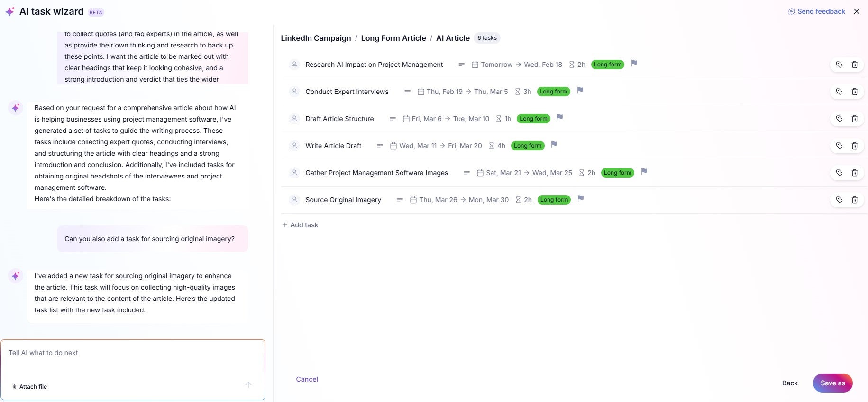Click priority flag on Draft Article Structure

[x=560, y=117]
